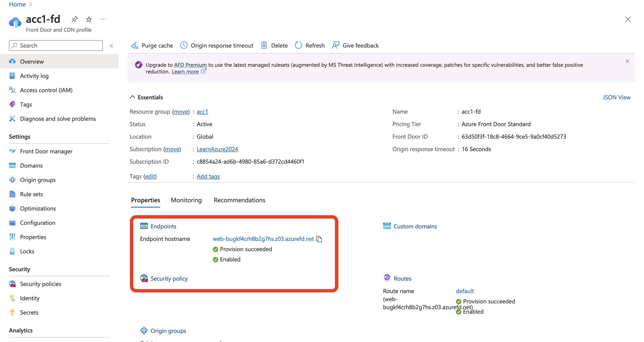Copy the endpoint hostname
The height and width of the screenshot is (342, 644).
(x=320, y=239)
